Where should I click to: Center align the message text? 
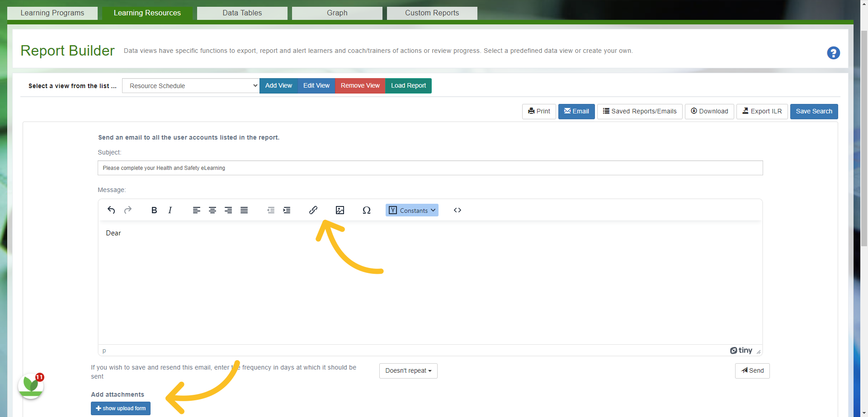pyautogui.click(x=212, y=210)
